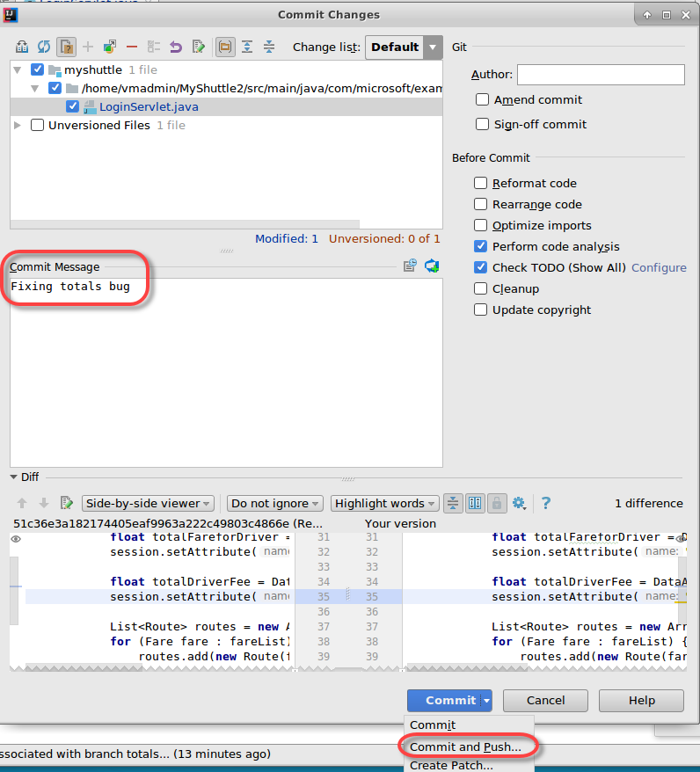Enable the Sign-off commit checkbox

[483, 124]
